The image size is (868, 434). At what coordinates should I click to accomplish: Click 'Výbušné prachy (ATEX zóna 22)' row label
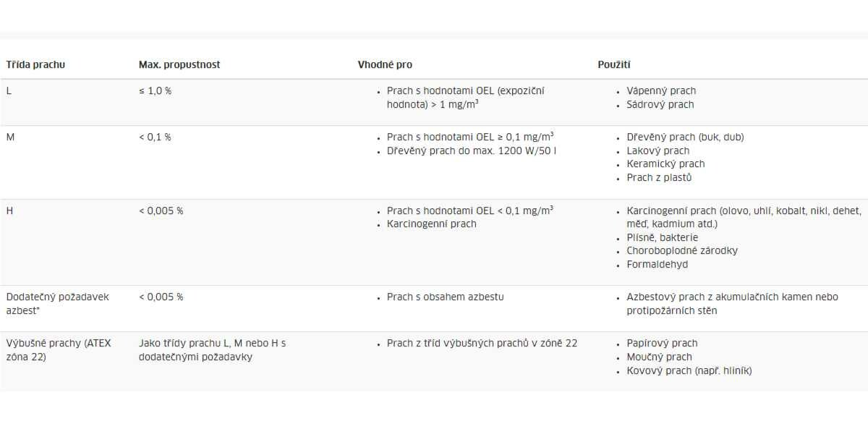[x=59, y=349]
